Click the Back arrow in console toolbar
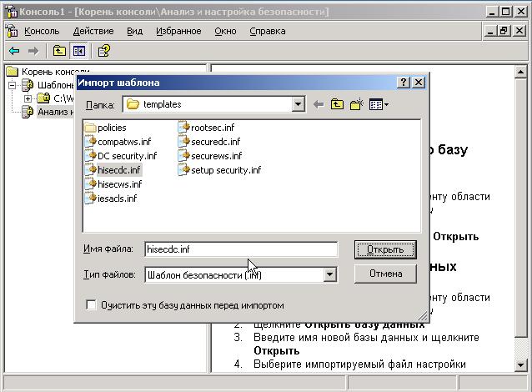 click(x=14, y=51)
